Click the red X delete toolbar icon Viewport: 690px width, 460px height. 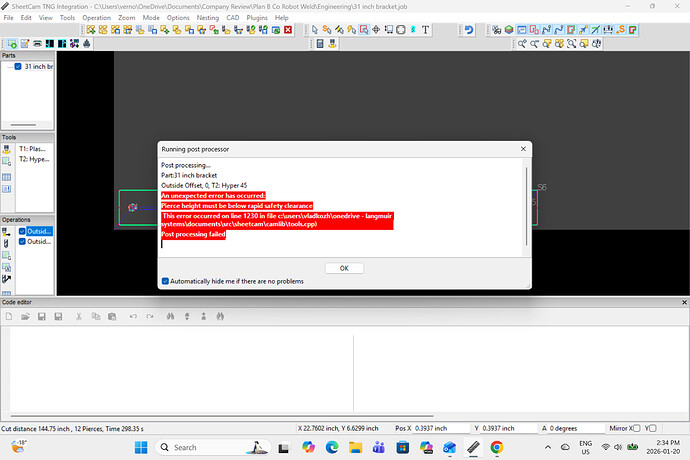click(288, 30)
